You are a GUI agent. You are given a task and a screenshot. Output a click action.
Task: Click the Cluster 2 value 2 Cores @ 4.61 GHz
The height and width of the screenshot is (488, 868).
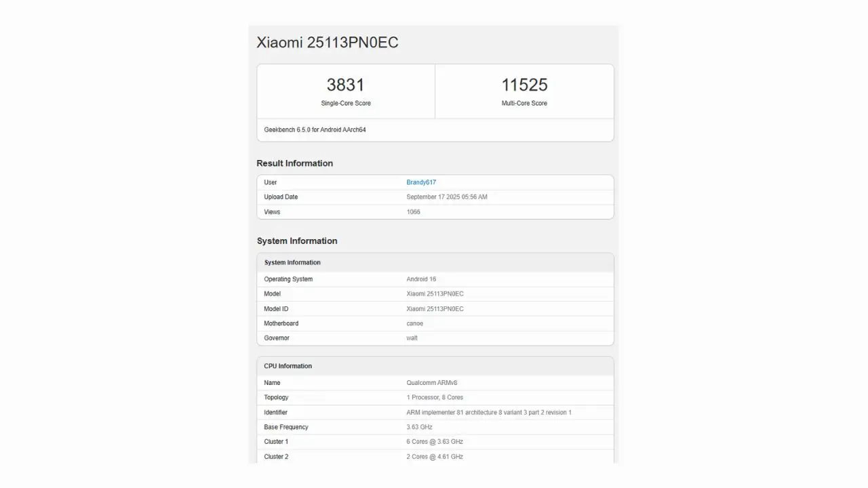[x=435, y=457]
